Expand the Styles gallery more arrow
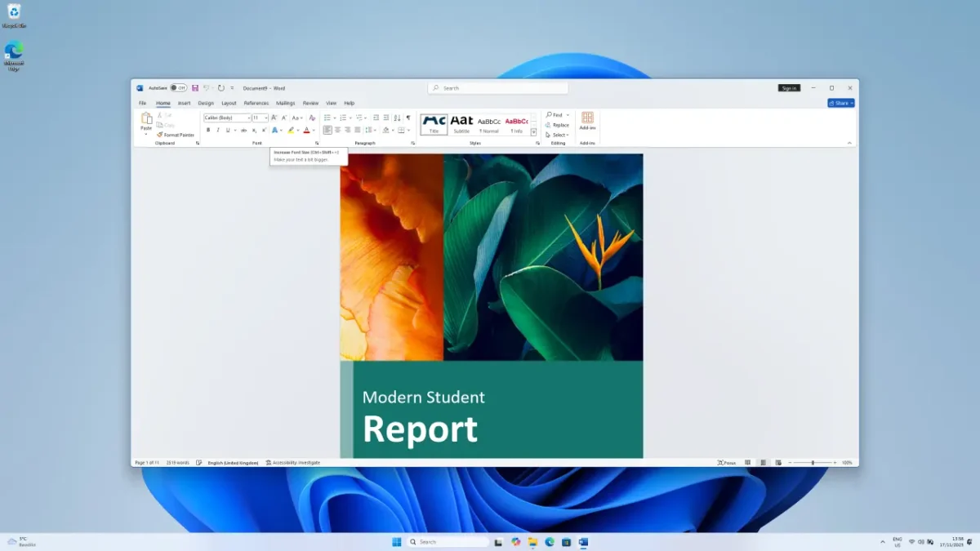980x551 pixels. (x=533, y=132)
